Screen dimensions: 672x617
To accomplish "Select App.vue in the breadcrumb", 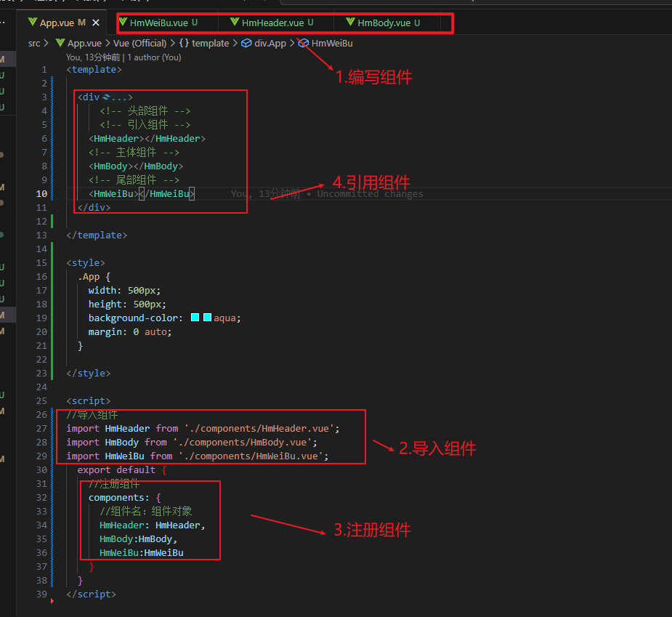I will 84,44.
